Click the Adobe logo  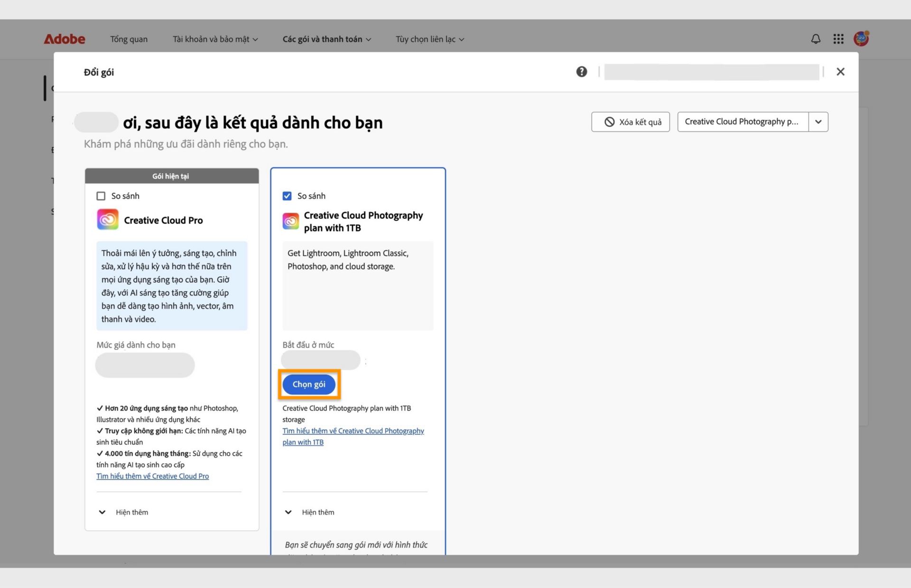[x=65, y=39]
